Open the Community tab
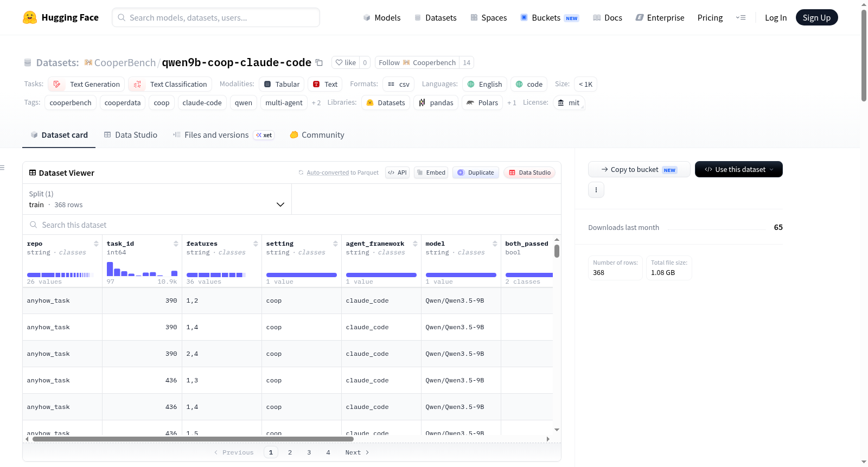The width and height of the screenshot is (868, 467). point(317,135)
